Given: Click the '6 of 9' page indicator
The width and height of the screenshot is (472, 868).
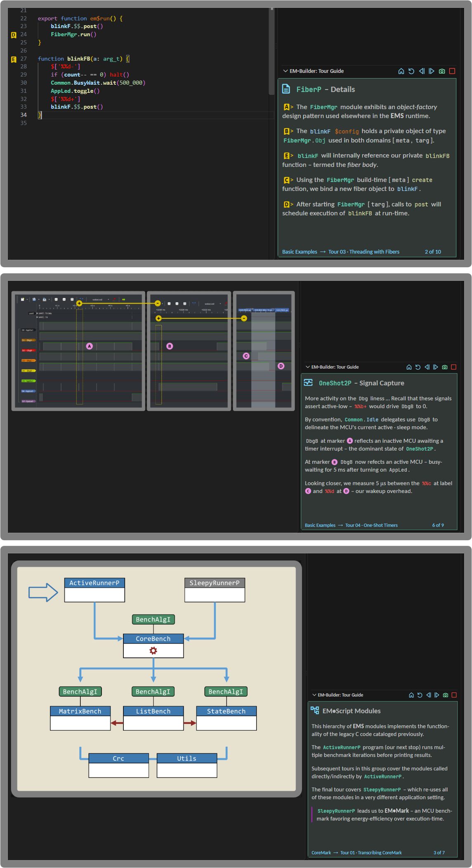Looking at the screenshot, I should point(438,525).
